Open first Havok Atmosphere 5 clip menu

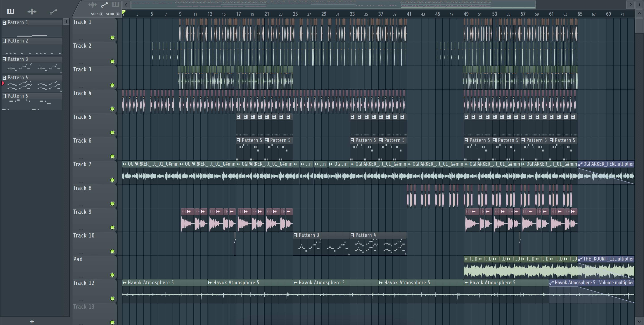tap(125, 283)
